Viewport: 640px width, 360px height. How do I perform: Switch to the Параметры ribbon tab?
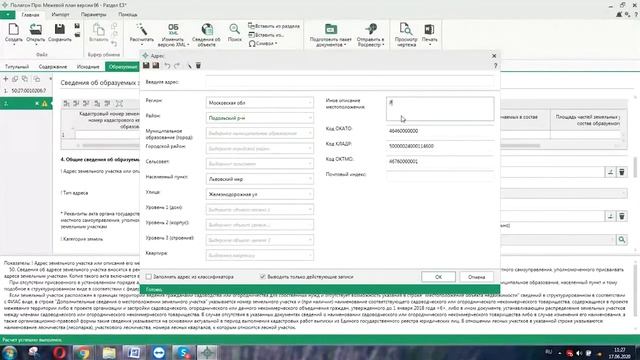(x=93, y=15)
